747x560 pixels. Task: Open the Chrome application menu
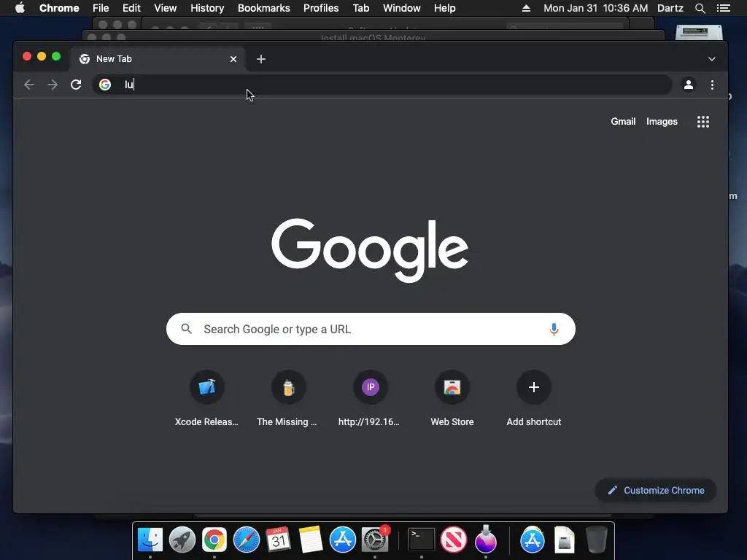[x=59, y=8]
